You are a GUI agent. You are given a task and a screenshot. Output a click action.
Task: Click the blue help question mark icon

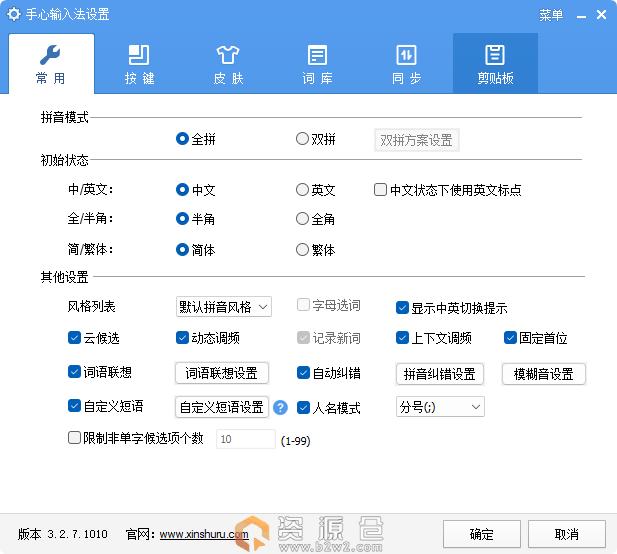281,407
